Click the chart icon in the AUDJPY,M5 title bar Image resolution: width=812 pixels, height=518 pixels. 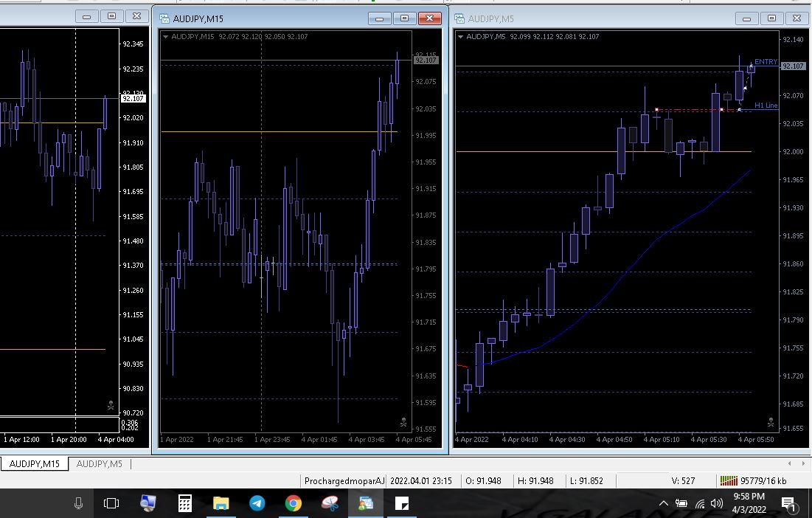pos(459,19)
